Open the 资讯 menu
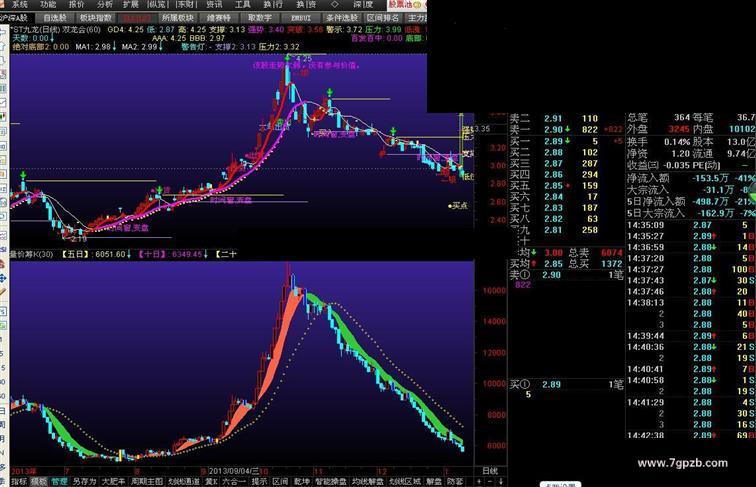756x487 pixels. click(214, 4)
